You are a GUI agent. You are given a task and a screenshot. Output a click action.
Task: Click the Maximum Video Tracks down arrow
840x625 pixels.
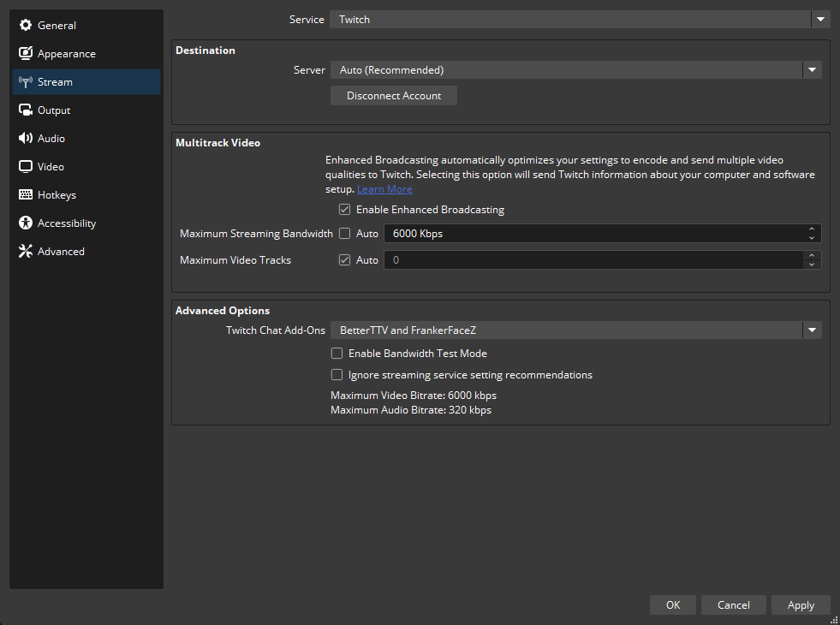812,264
